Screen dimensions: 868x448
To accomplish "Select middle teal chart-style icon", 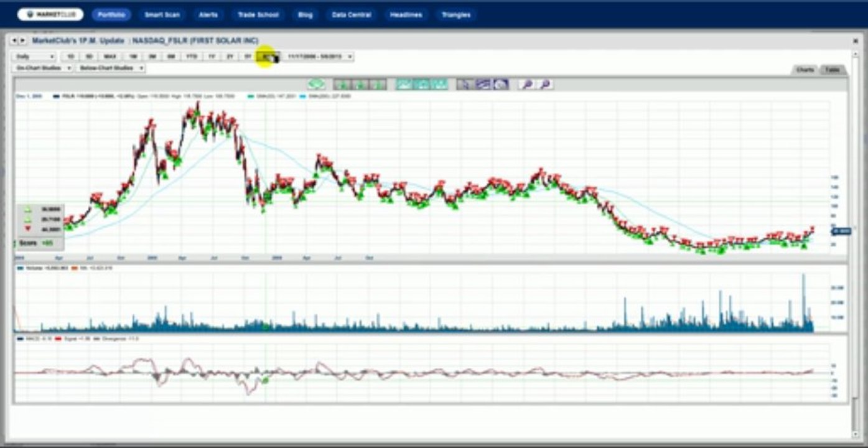I will [422, 84].
